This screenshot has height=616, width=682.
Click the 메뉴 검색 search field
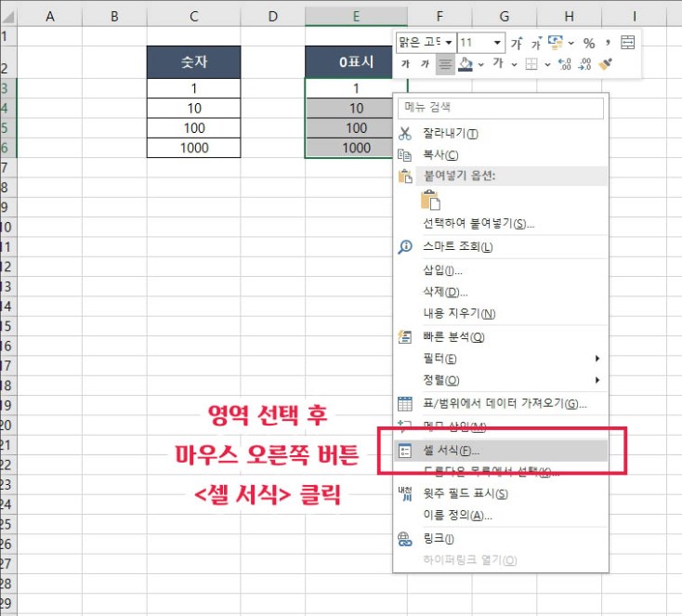502,108
